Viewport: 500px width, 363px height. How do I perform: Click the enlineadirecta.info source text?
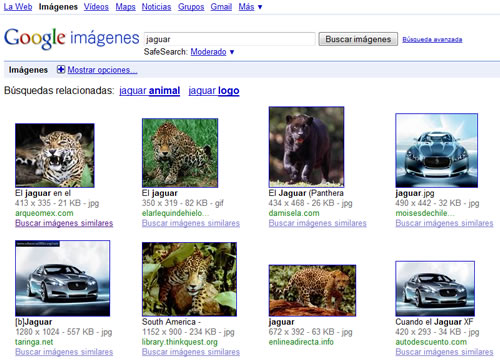(x=301, y=342)
